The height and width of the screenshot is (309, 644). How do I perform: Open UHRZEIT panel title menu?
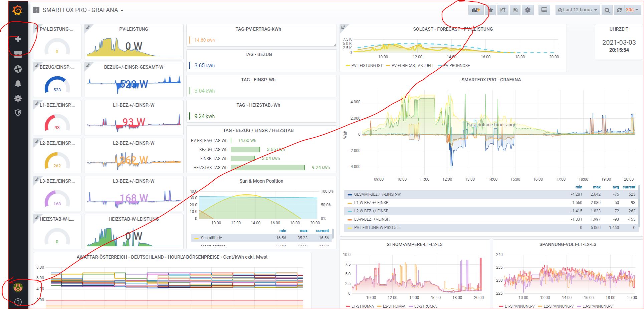coord(619,29)
